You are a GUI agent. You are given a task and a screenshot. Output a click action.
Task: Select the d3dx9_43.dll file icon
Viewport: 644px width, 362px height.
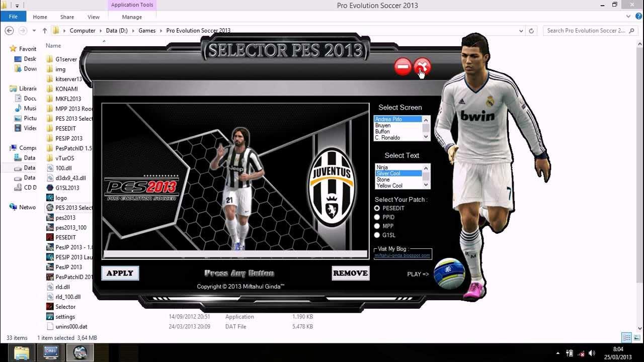click(50, 177)
